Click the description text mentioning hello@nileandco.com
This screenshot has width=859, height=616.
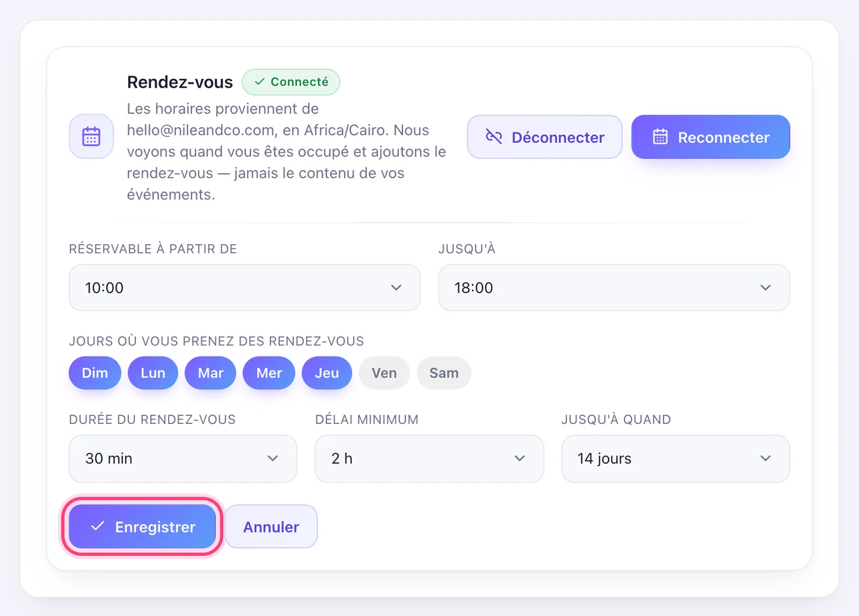[x=287, y=152]
